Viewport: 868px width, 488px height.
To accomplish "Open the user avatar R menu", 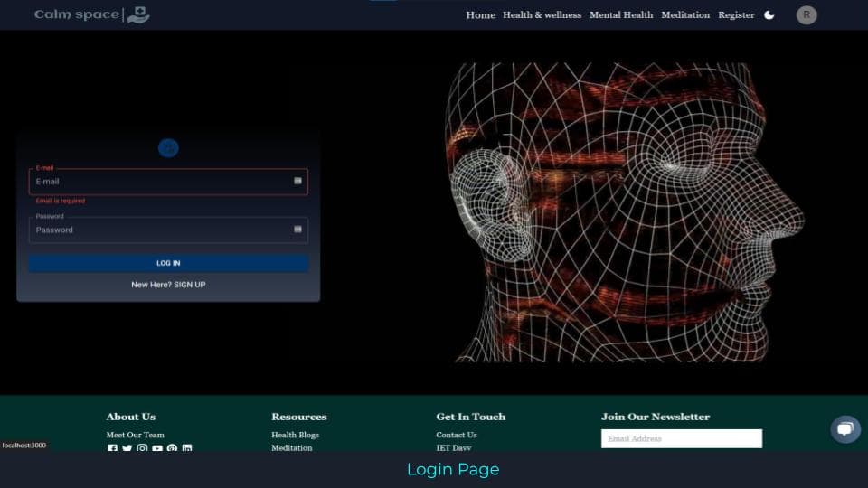I will [x=807, y=15].
